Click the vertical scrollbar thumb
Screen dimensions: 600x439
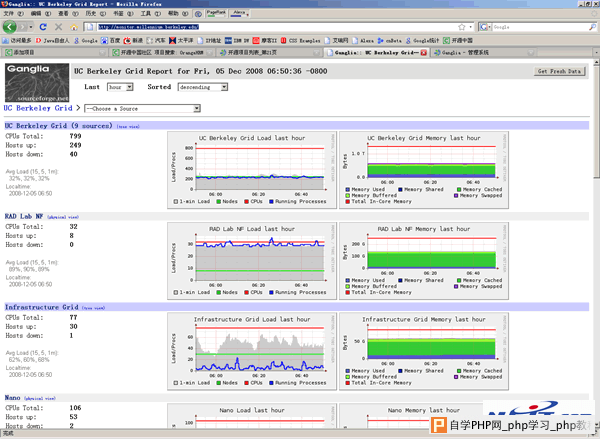click(596, 121)
